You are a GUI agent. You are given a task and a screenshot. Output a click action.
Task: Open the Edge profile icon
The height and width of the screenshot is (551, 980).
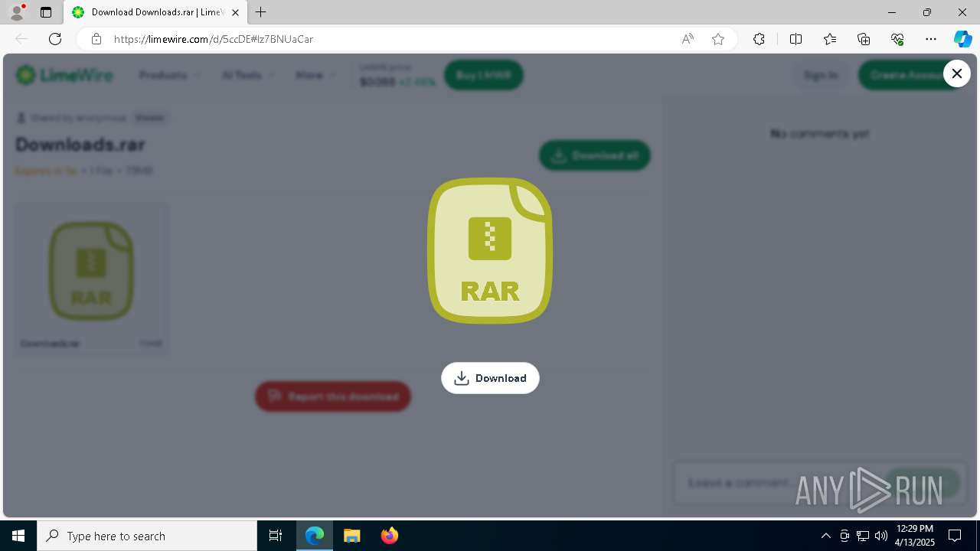tap(16, 12)
